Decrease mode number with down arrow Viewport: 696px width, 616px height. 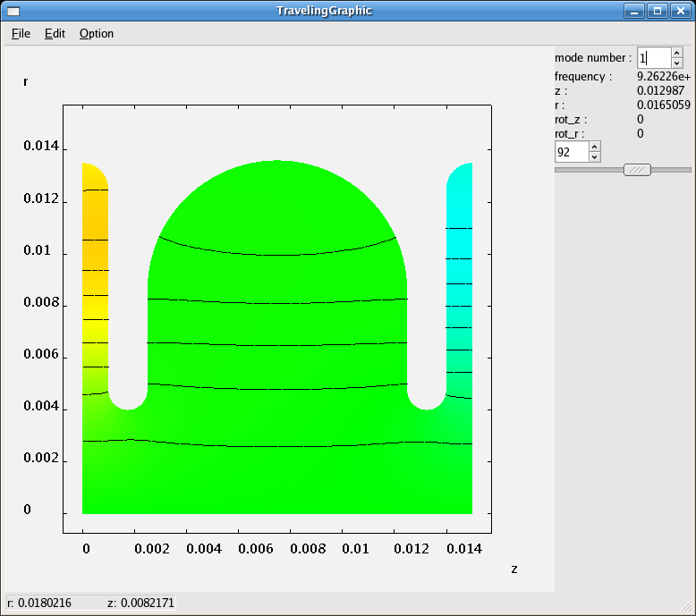(677, 63)
